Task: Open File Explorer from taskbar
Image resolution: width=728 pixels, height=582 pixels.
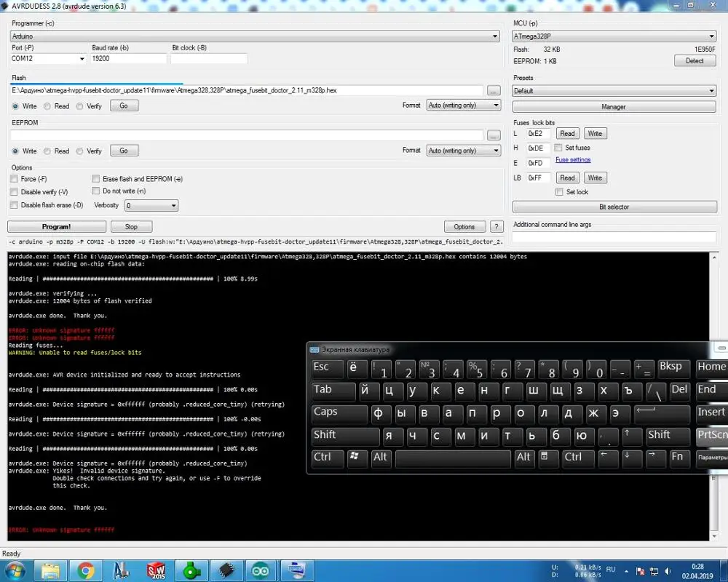Action: click(x=51, y=570)
